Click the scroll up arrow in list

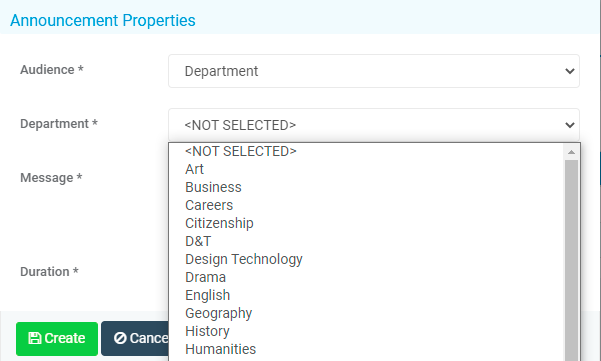pyautogui.click(x=571, y=152)
